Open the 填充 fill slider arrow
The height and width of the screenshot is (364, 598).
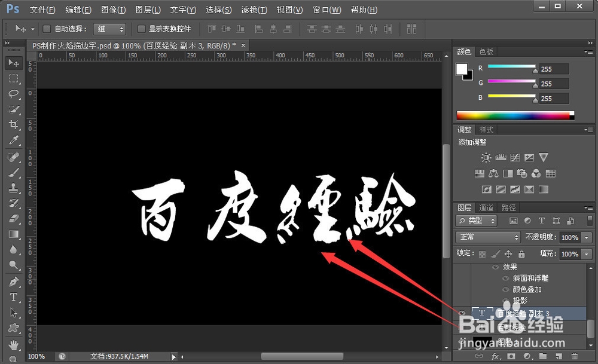587,254
